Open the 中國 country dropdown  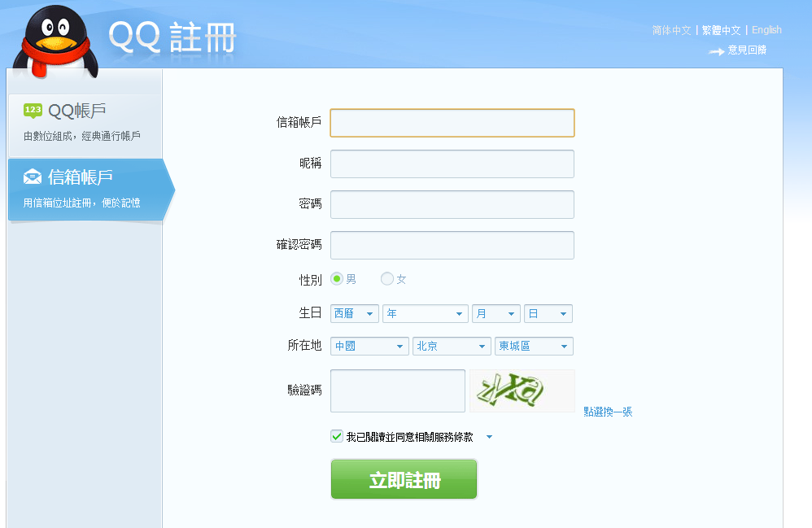click(369, 347)
